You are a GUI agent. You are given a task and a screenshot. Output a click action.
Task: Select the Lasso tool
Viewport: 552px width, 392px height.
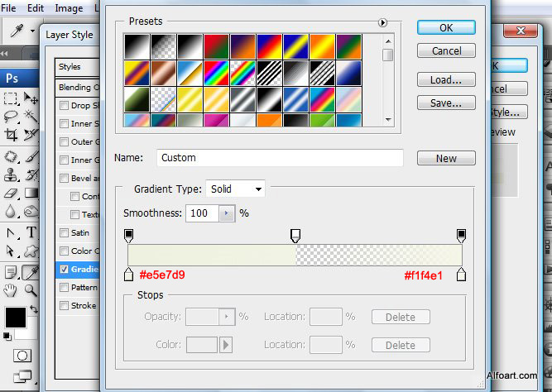(11, 117)
